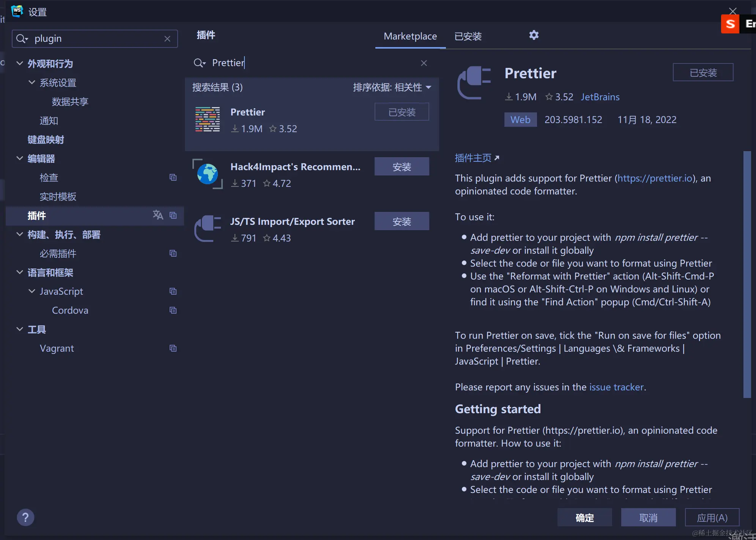This screenshot has height=540, width=756.
Task: Clear the Prettier marketplace search text
Action: point(424,63)
